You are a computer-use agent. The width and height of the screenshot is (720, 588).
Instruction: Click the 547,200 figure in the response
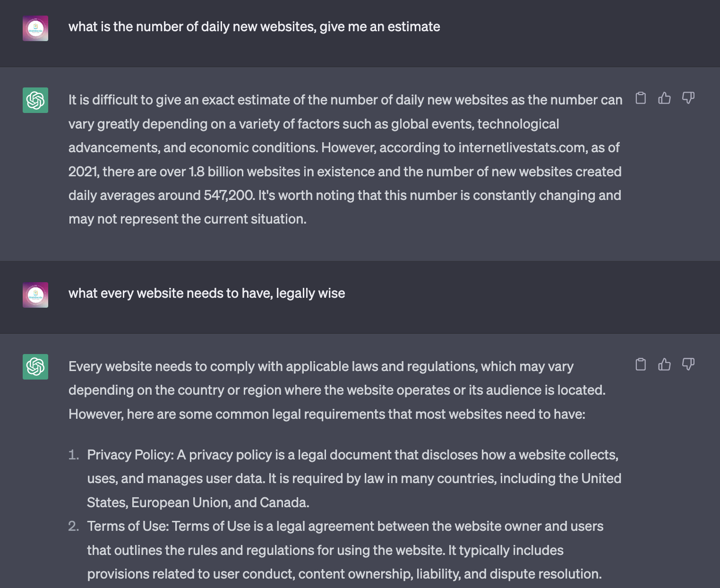tap(229, 196)
